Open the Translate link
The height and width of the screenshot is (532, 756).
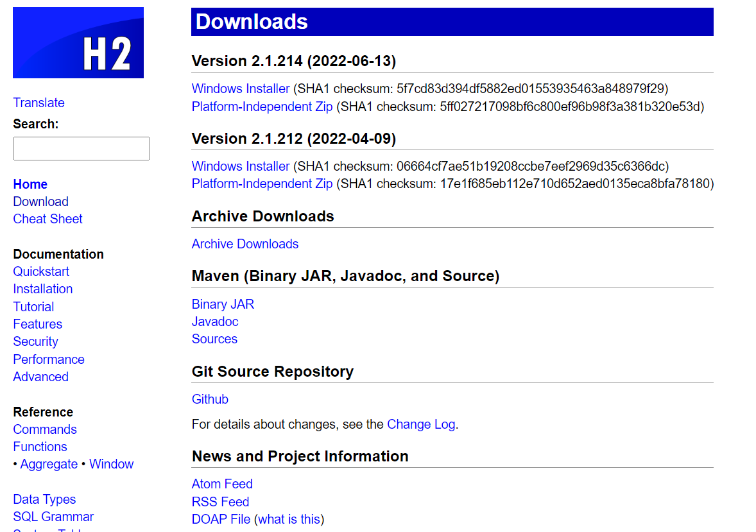pos(39,103)
